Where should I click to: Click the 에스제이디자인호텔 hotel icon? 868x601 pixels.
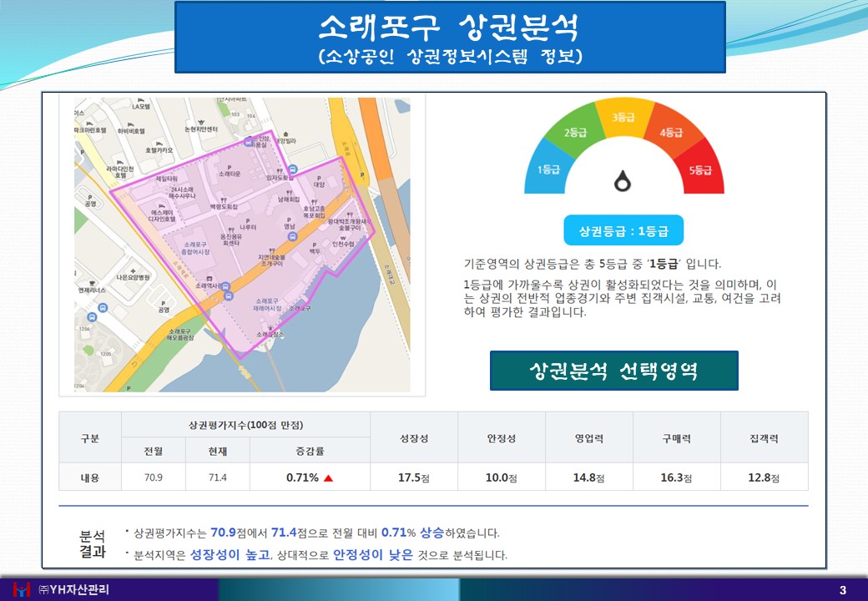162,206
